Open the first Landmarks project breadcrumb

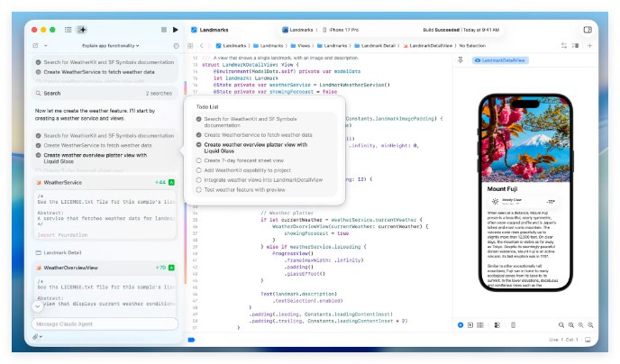coord(231,46)
